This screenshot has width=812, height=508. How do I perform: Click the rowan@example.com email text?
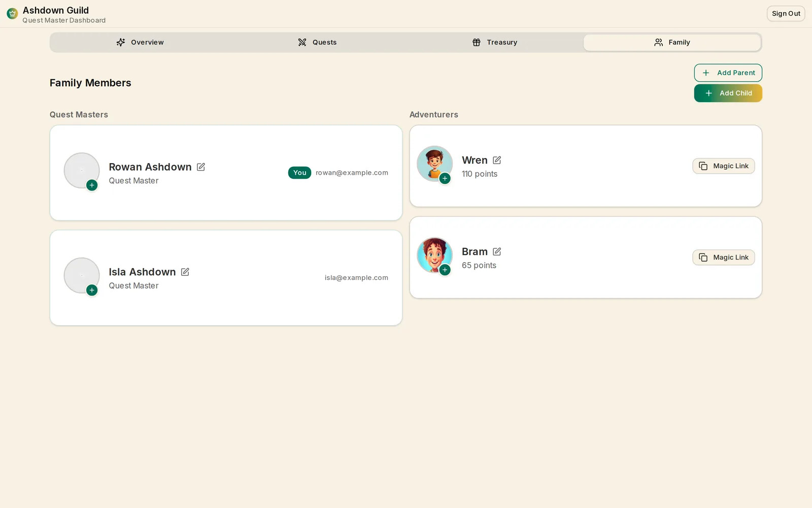[x=352, y=173]
